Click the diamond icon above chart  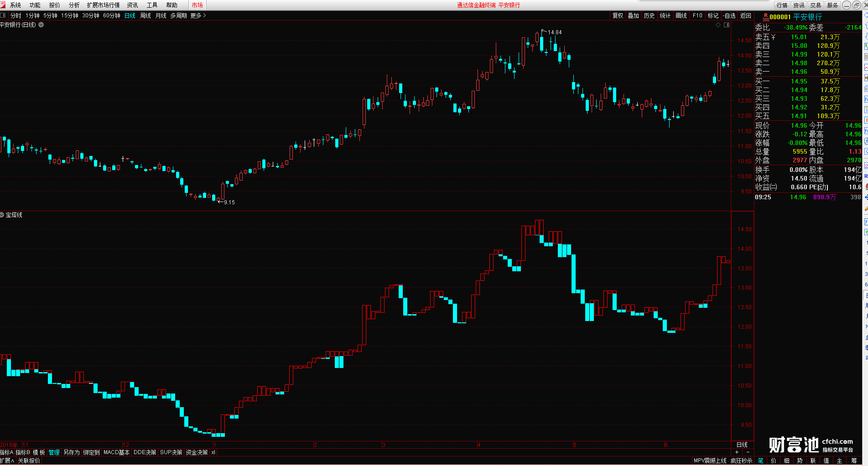718,25
